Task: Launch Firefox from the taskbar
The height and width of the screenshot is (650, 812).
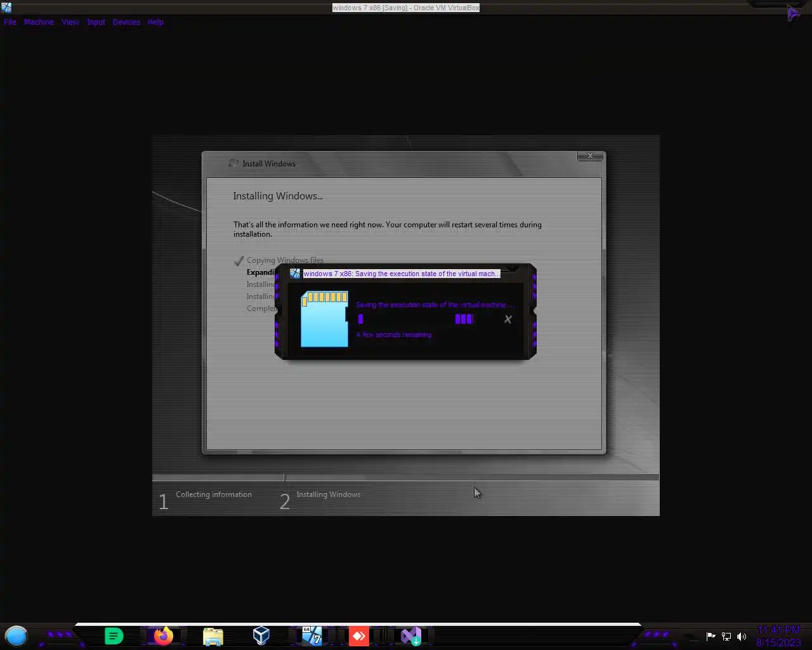Action: (163, 635)
